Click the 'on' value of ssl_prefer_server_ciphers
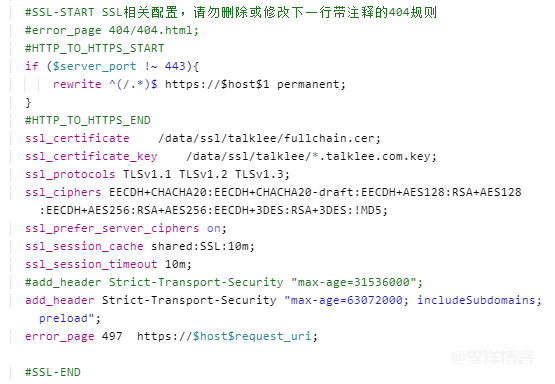This screenshot has height=384, width=555. pos(214,229)
